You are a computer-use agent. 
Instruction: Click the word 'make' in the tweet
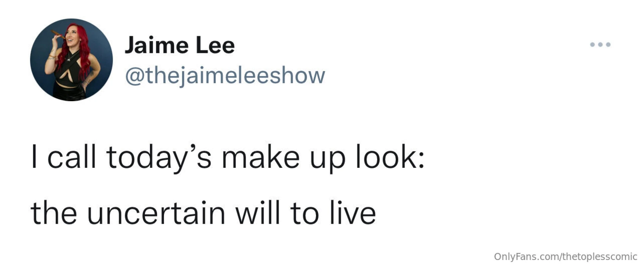pyautogui.click(x=261, y=157)
